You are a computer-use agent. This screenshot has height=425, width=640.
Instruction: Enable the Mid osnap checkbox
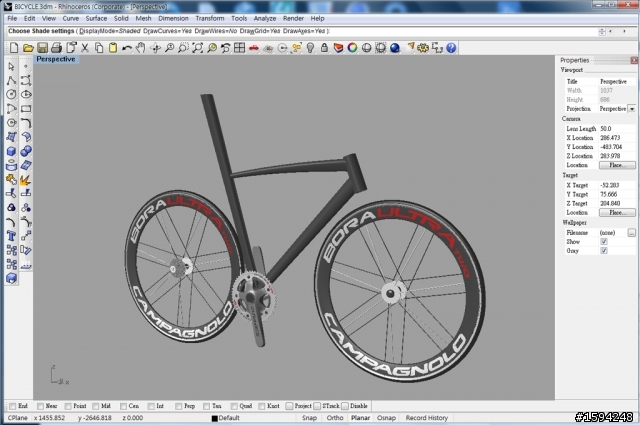(94, 406)
